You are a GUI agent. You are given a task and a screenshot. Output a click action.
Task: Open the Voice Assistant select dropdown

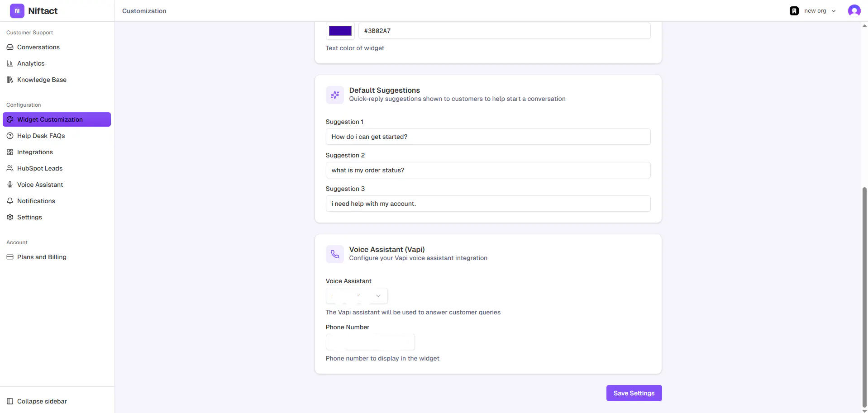pos(357,296)
